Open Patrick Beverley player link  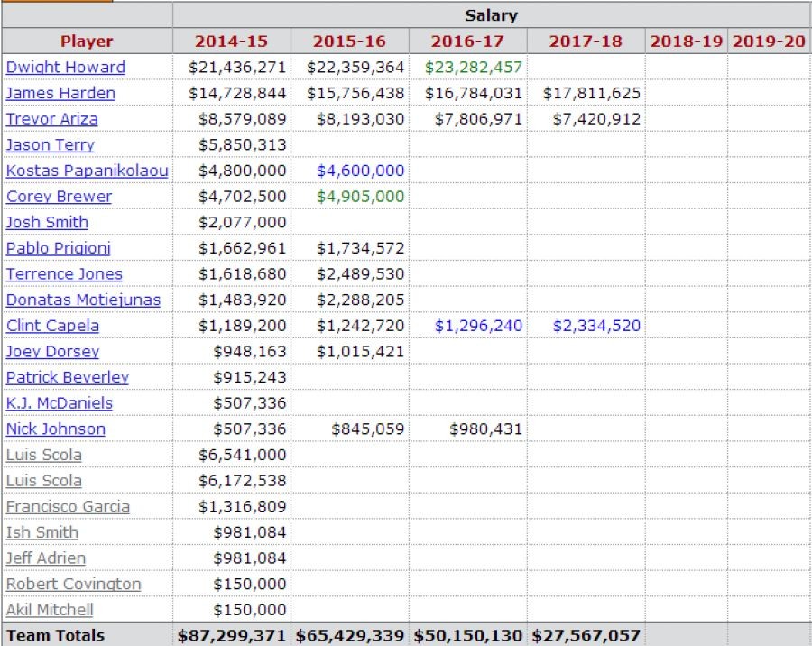68,378
